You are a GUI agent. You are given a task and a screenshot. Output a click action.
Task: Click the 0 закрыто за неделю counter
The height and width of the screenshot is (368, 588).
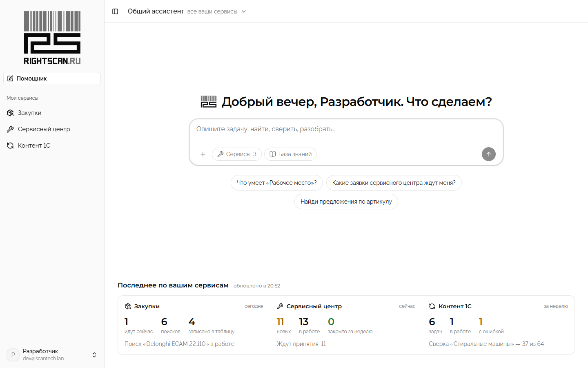(x=350, y=325)
